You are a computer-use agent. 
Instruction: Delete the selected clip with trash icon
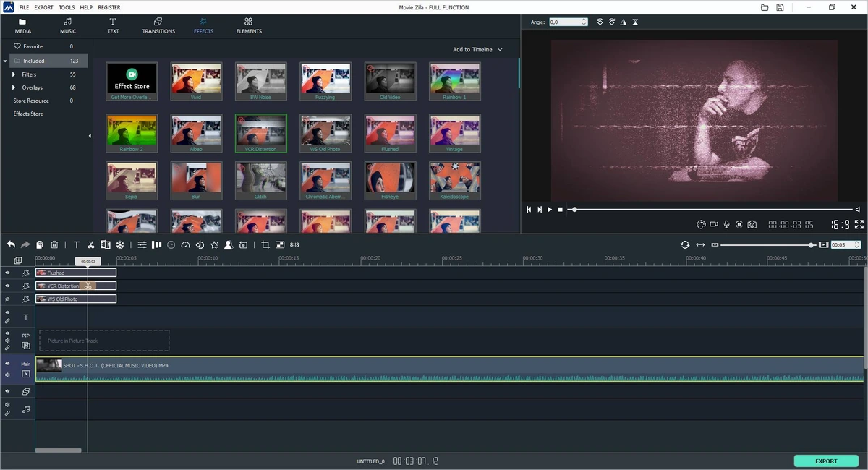[54, 245]
